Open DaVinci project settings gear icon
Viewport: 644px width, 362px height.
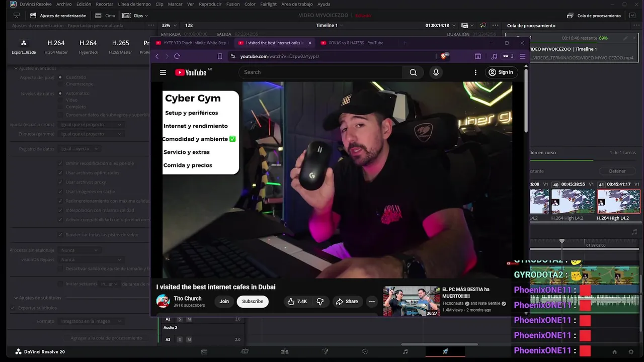point(631,351)
